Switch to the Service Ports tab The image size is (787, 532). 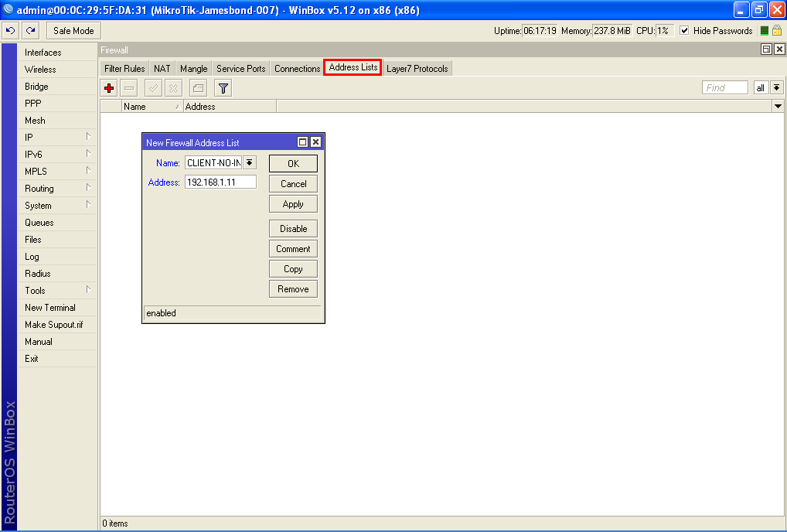point(241,69)
